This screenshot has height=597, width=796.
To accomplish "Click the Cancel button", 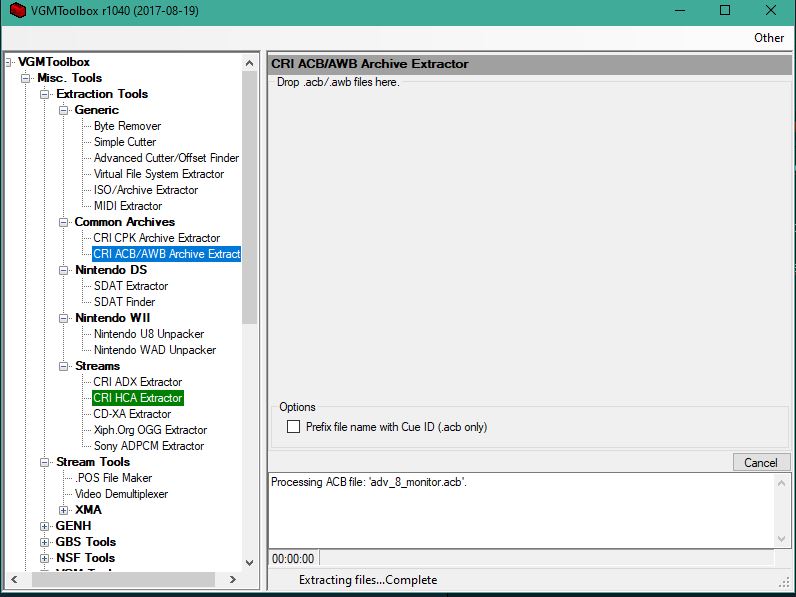I will (760, 462).
